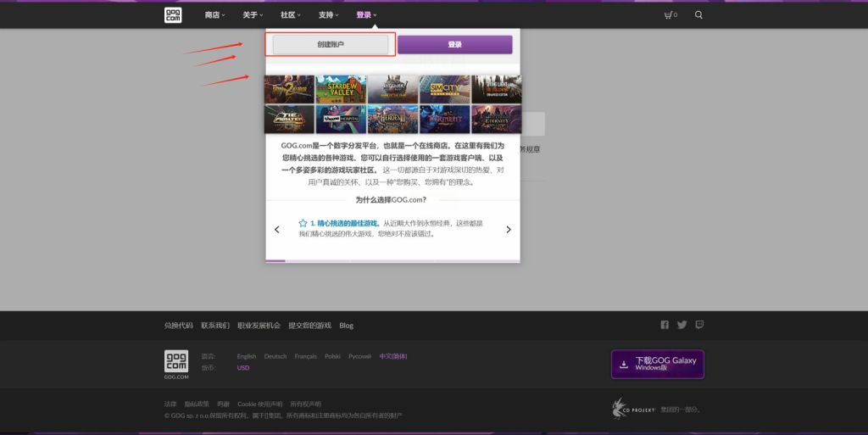Open GOG's Facebook page icon
This screenshot has height=435, width=868.
(665, 325)
